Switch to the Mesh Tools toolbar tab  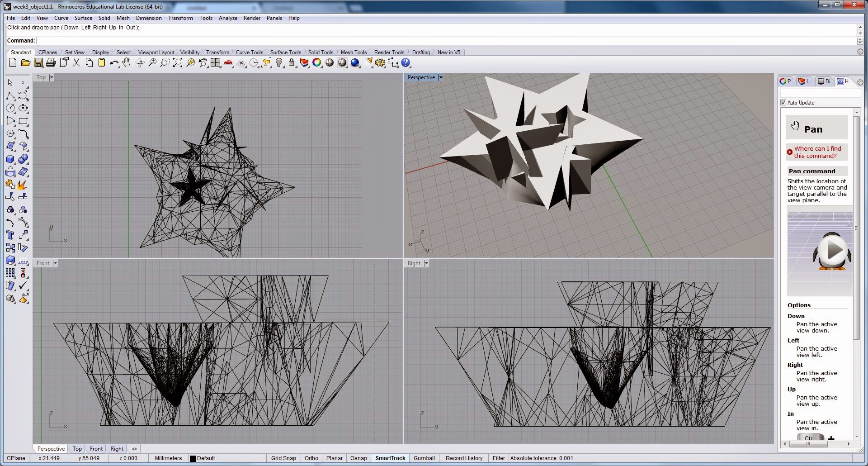pyautogui.click(x=354, y=52)
